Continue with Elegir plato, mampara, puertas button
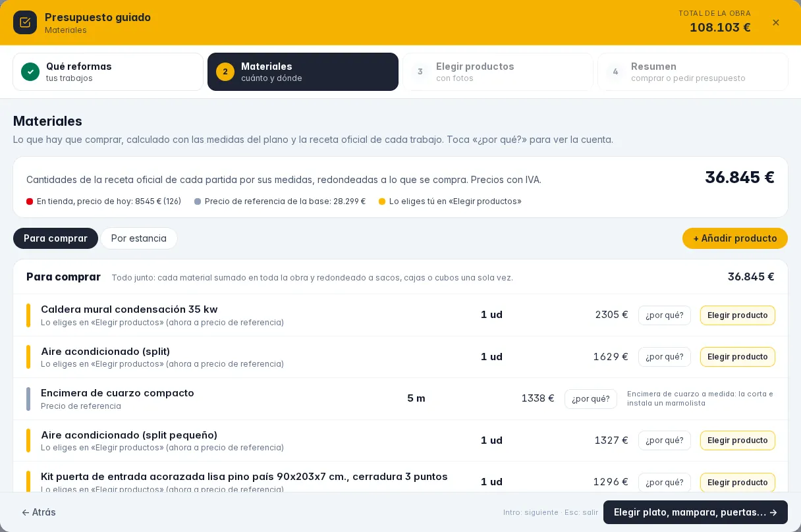 tap(696, 512)
